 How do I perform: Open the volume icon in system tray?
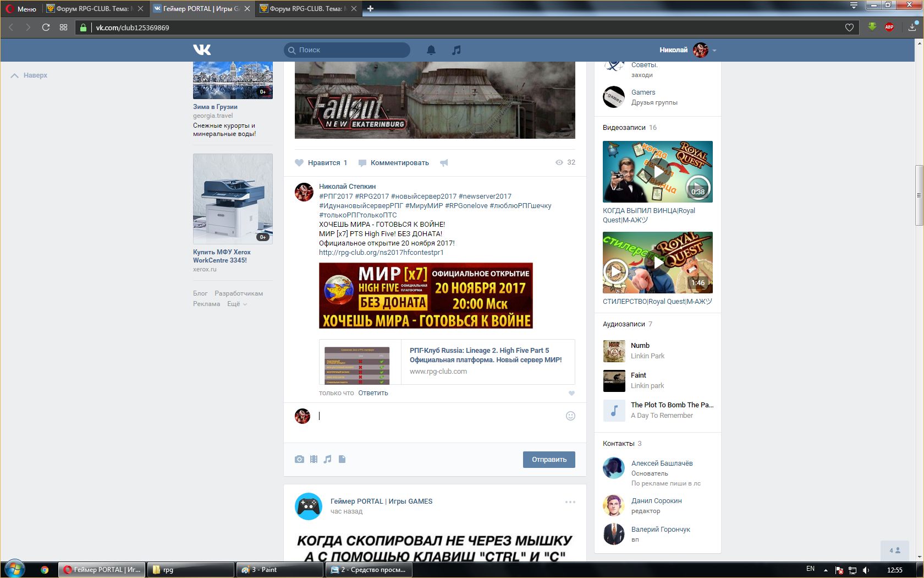[866, 570]
